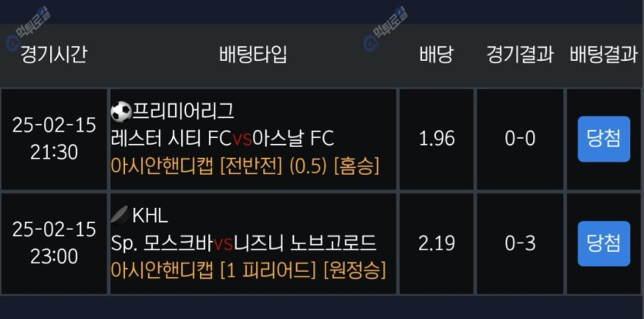Click the 경기결과 column header
The width and height of the screenshot is (644, 319).
click(x=520, y=55)
